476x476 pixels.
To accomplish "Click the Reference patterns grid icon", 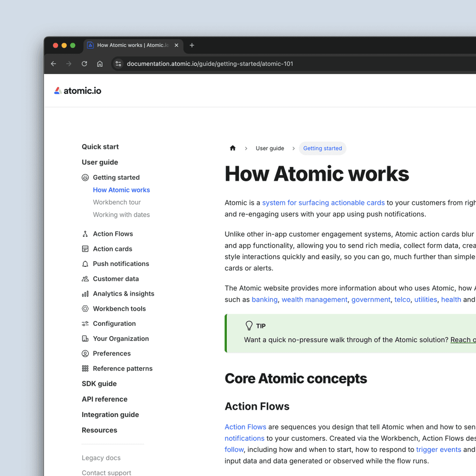I will click(85, 368).
